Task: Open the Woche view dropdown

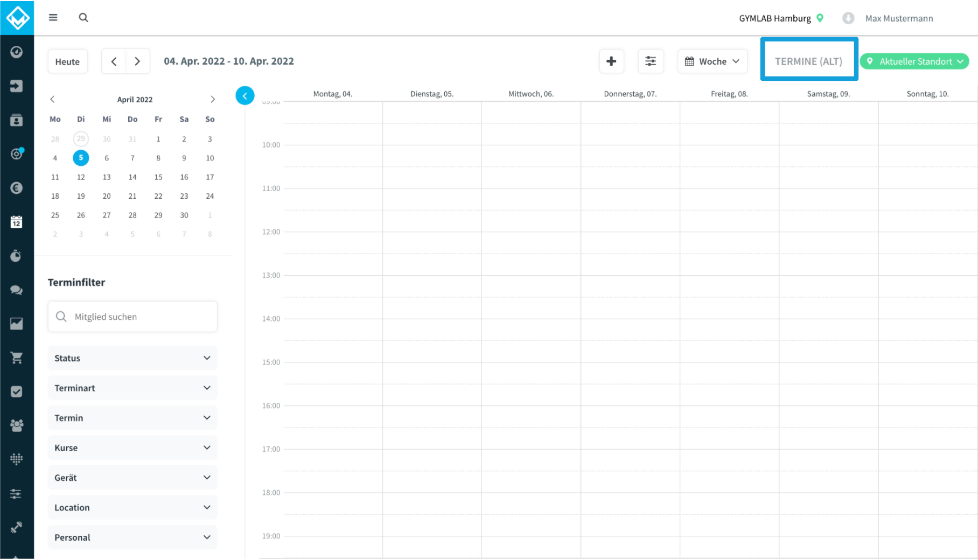Action: (712, 61)
